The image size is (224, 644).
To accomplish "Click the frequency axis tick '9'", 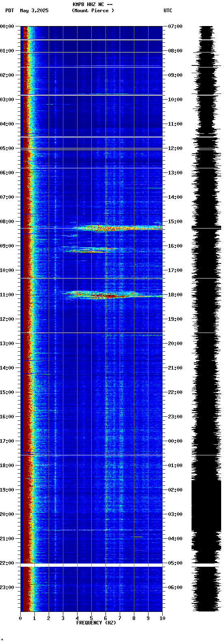I will [x=148, y=618].
